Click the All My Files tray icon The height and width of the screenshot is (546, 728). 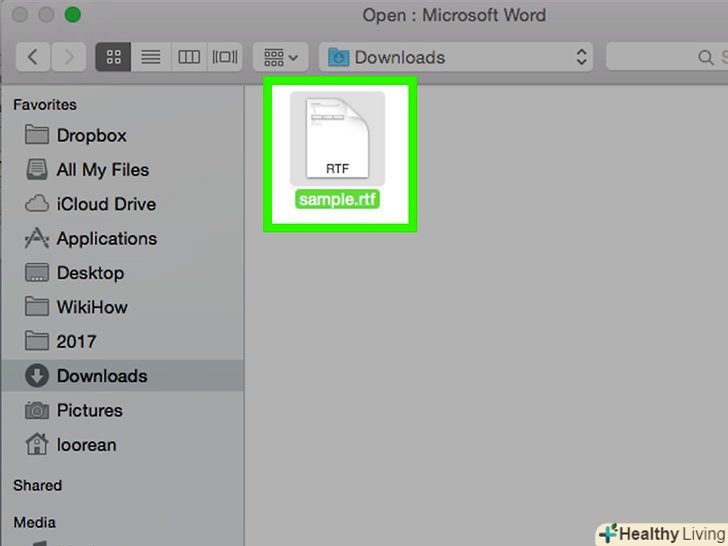[37, 169]
